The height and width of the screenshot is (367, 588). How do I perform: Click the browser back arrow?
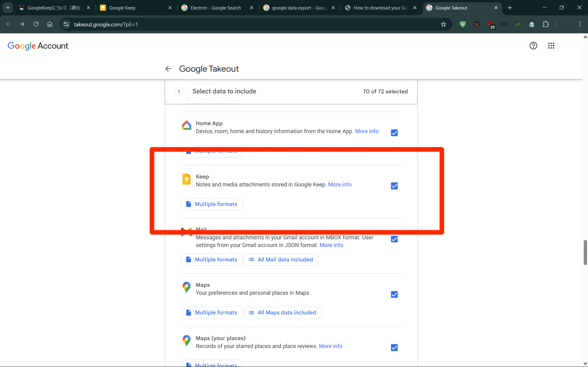click(x=9, y=24)
